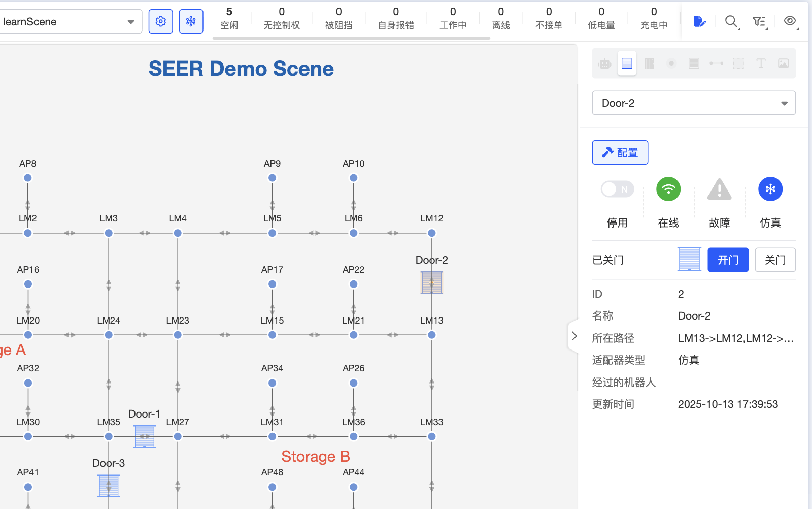
Task: Select the text T tool icon
Action: 761,63
